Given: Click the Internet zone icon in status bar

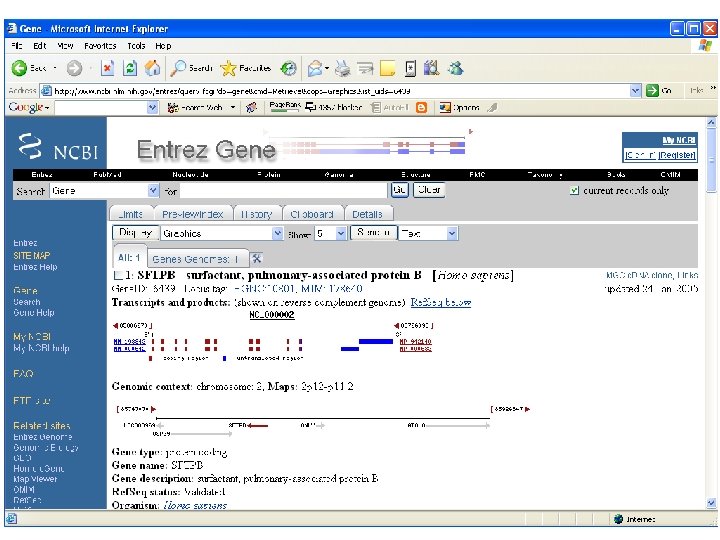Looking at the screenshot, I should pos(619,519).
